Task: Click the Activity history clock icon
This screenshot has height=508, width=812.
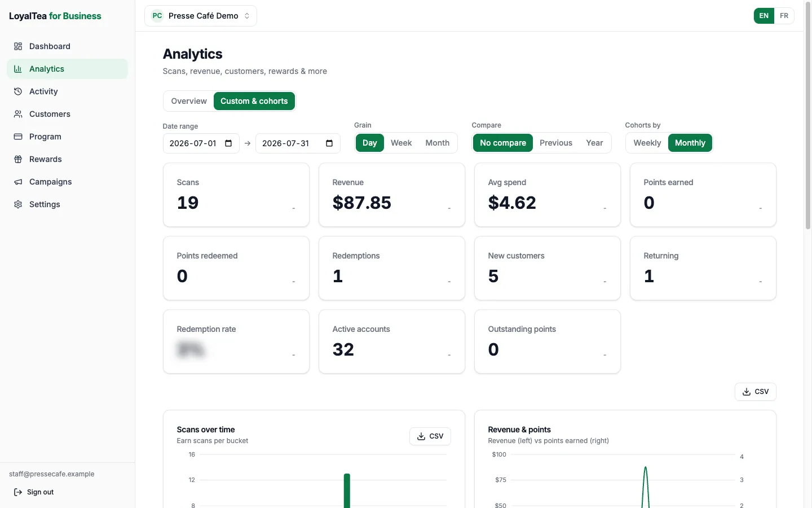Action: tap(18, 91)
